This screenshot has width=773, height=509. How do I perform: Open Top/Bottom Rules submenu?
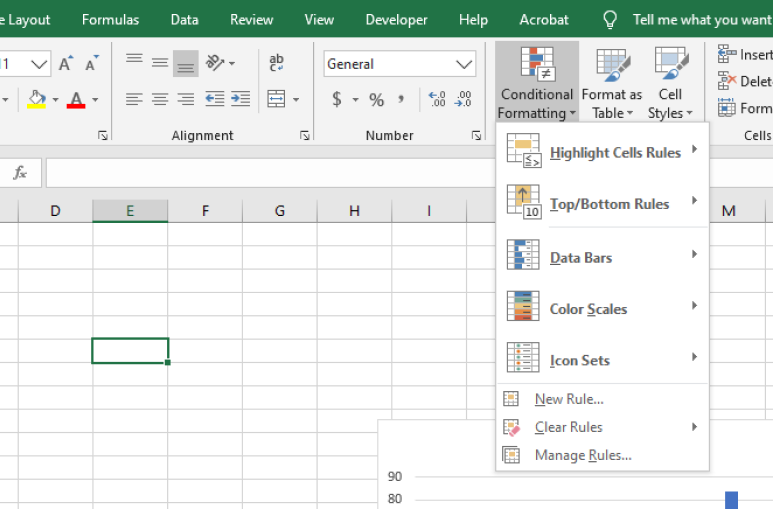click(602, 202)
